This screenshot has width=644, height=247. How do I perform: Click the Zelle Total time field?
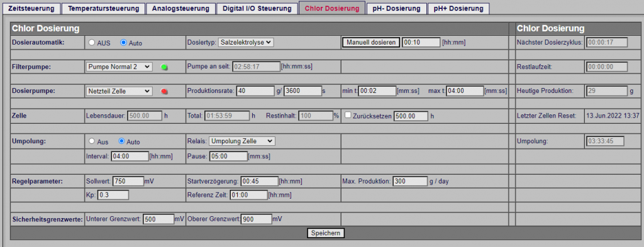click(226, 116)
